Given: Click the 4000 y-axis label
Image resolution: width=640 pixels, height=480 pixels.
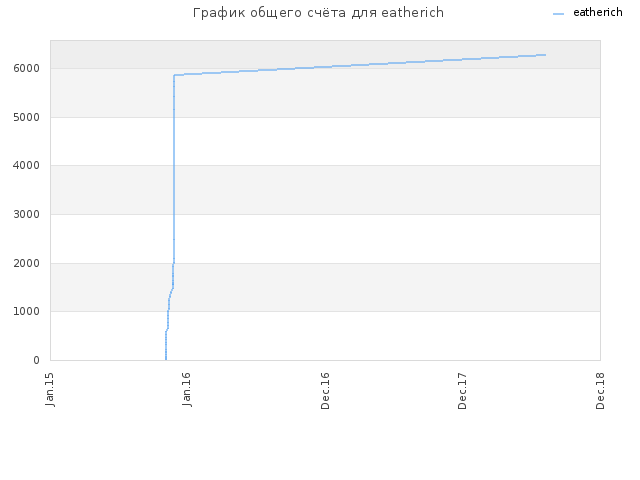Looking at the screenshot, I should (x=27, y=165).
